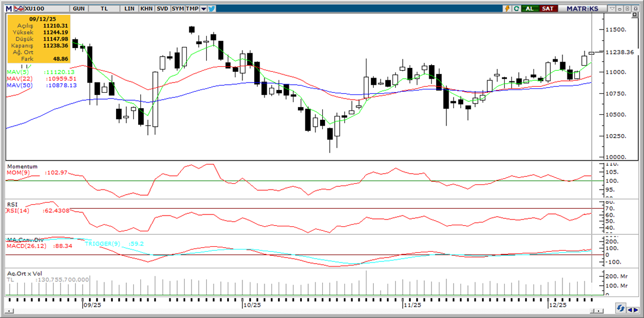This screenshot has width=644, height=318.
Task: Click the horizontal scrollbar left arrow
Action: (x=10, y=311)
